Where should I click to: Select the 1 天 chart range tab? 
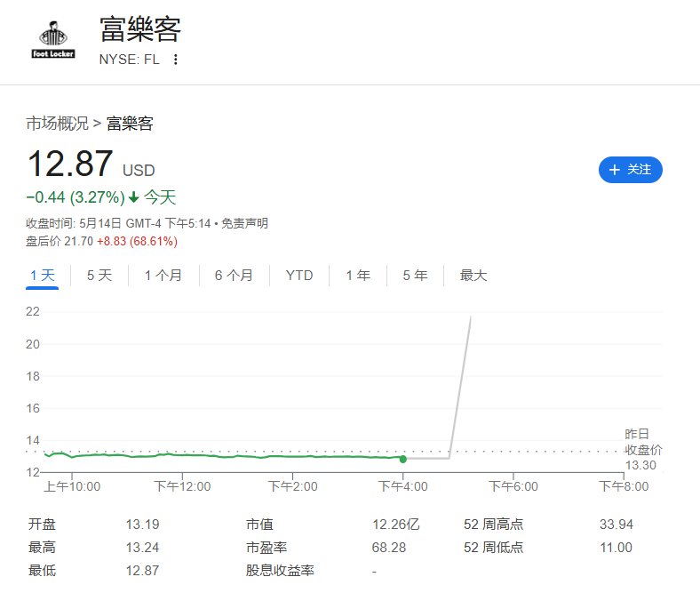43,276
